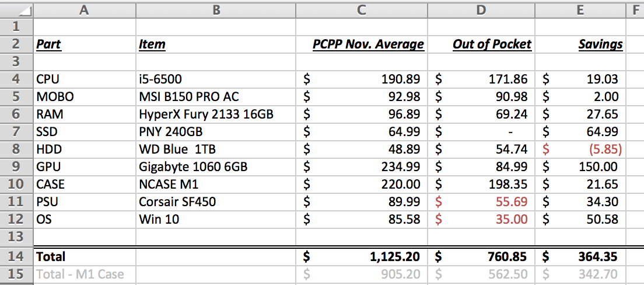Viewport: 644px width, 285px height.
Task: Select row 14 header
Action: coord(16,256)
